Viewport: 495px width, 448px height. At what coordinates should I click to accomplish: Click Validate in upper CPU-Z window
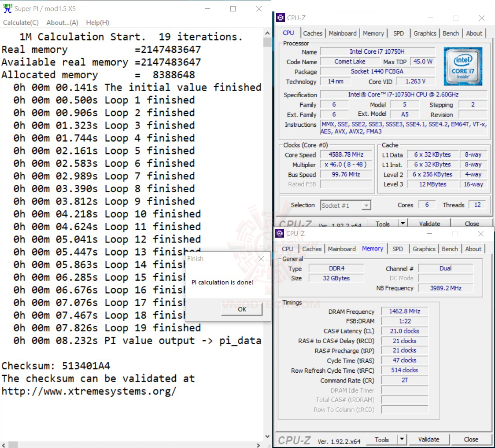tap(429, 224)
